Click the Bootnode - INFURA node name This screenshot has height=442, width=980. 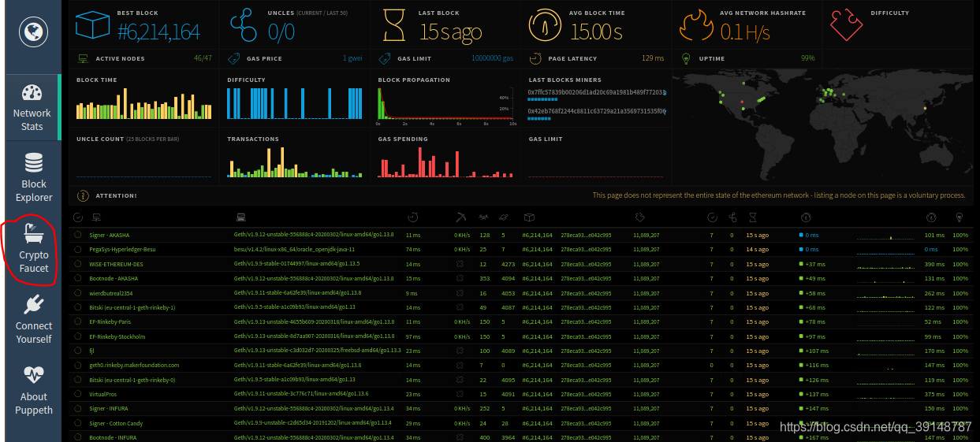(113, 436)
